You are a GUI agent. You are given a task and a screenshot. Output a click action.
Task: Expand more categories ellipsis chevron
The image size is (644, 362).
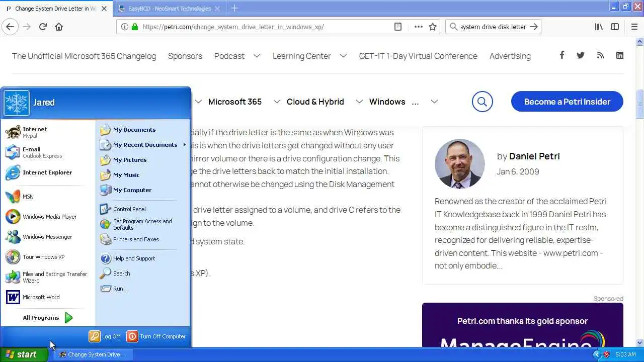[434, 102]
